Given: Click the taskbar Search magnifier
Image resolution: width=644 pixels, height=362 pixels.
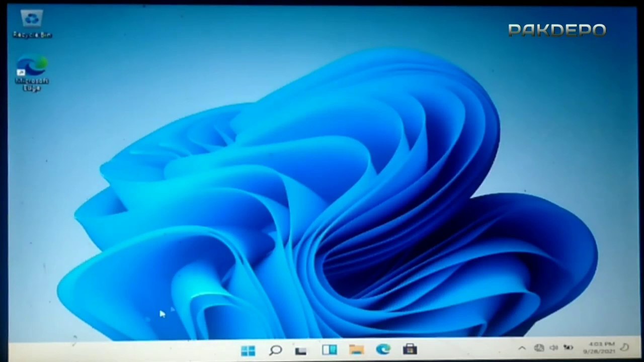Looking at the screenshot, I should [275, 350].
